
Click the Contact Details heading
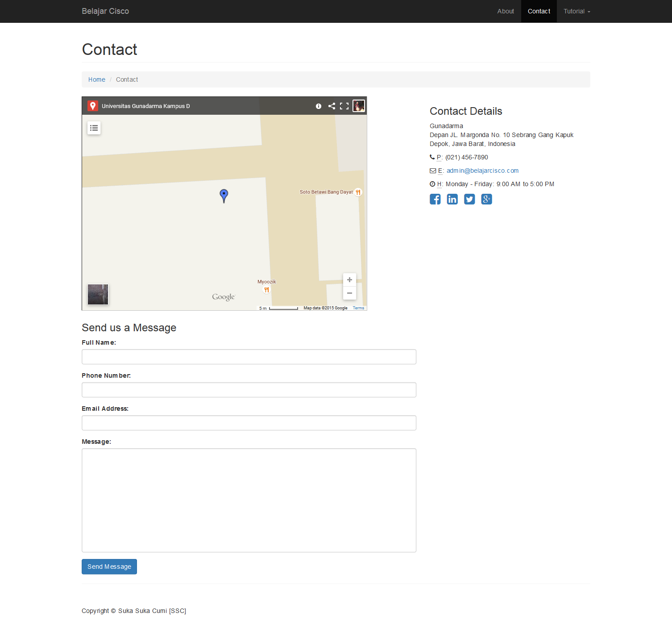pyautogui.click(x=466, y=111)
